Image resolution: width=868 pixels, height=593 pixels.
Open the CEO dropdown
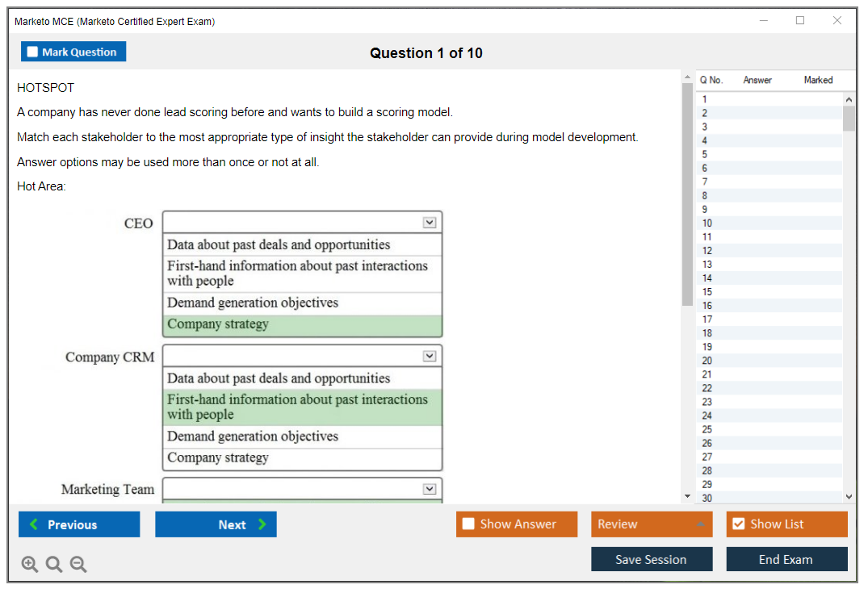click(430, 223)
